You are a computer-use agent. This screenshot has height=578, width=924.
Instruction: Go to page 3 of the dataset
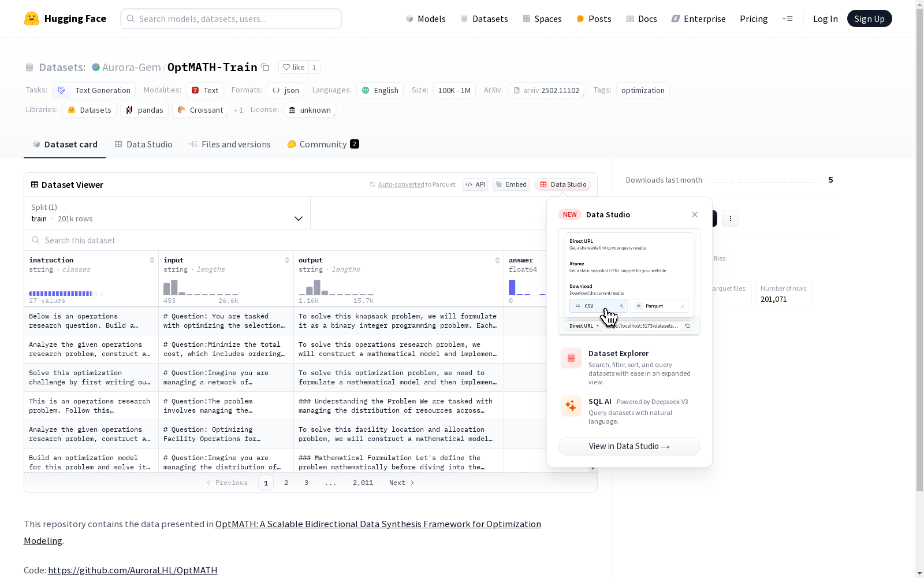pyautogui.click(x=306, y=483)
